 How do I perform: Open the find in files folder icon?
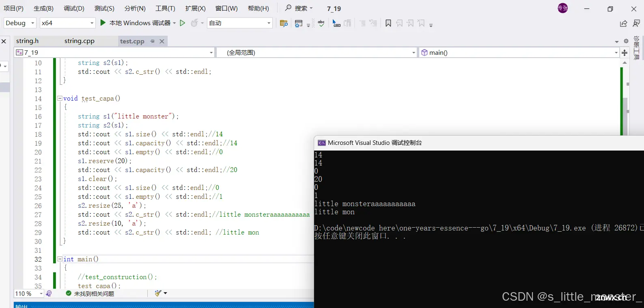click(284, 23)
